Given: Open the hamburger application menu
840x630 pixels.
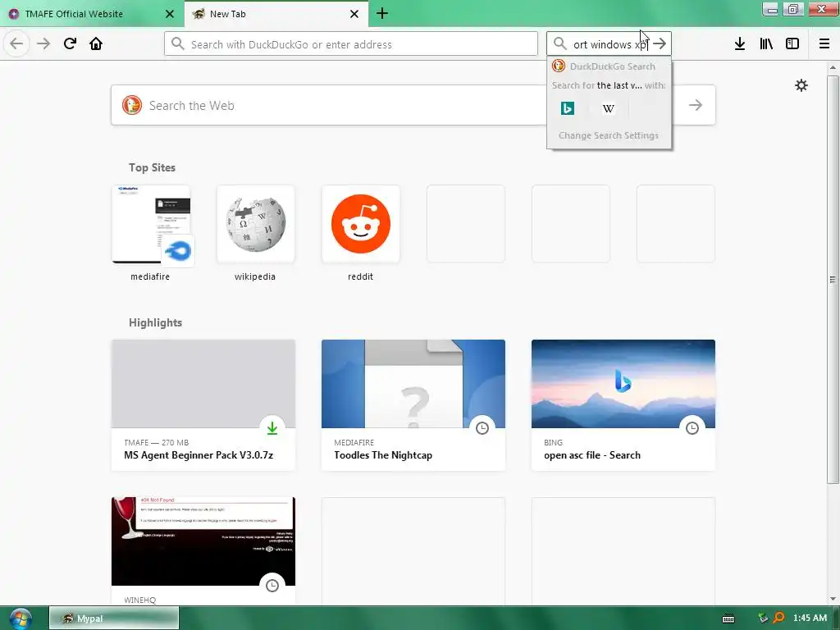Looking at the screenshot, I should 824,44.
